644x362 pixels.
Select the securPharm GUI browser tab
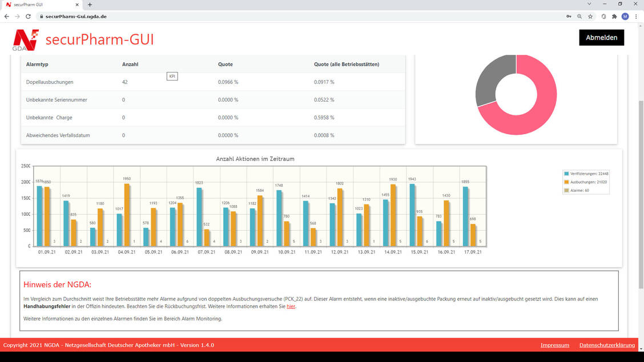coord(43,5)
